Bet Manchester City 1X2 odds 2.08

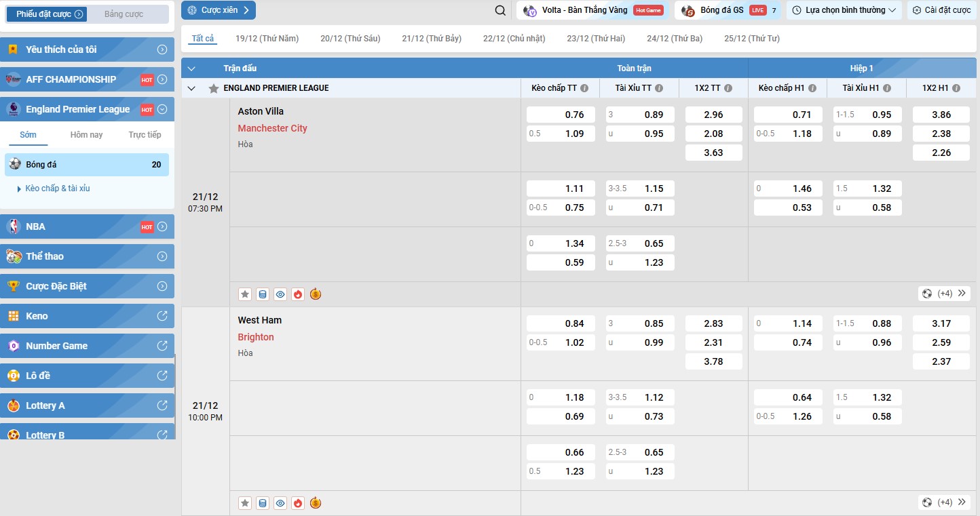(x=714, y=134)
